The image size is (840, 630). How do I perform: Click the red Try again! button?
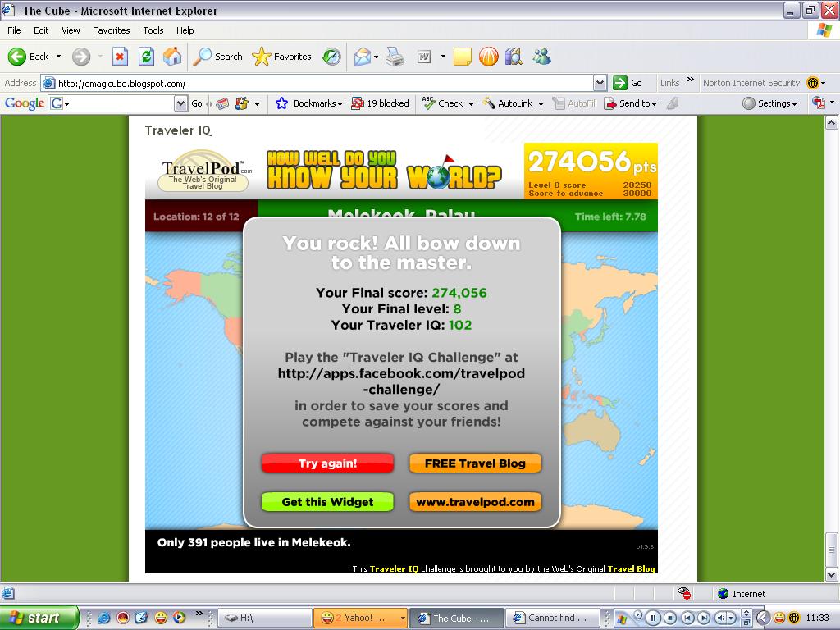[x=327, y=463]
